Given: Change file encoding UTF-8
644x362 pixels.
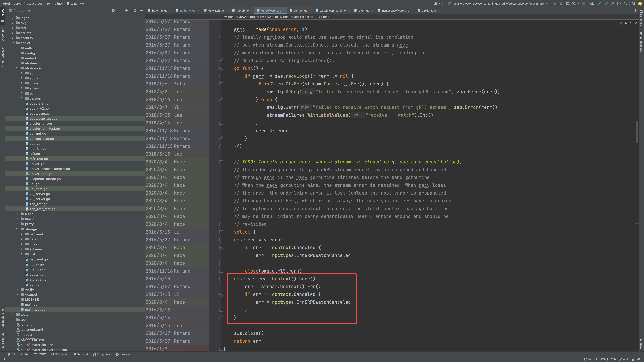Looking at the screenshot, I should [604, 359].
